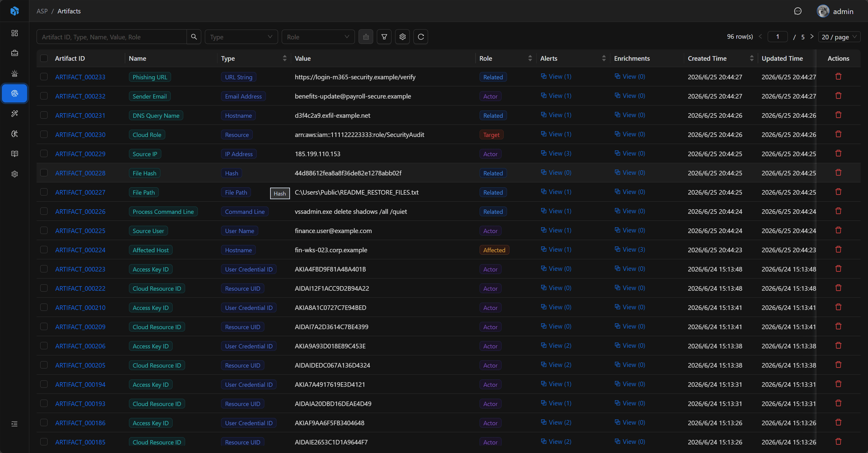
Task: Collapse the sidebar menu icon at bottom
Action: pos(15,424)
